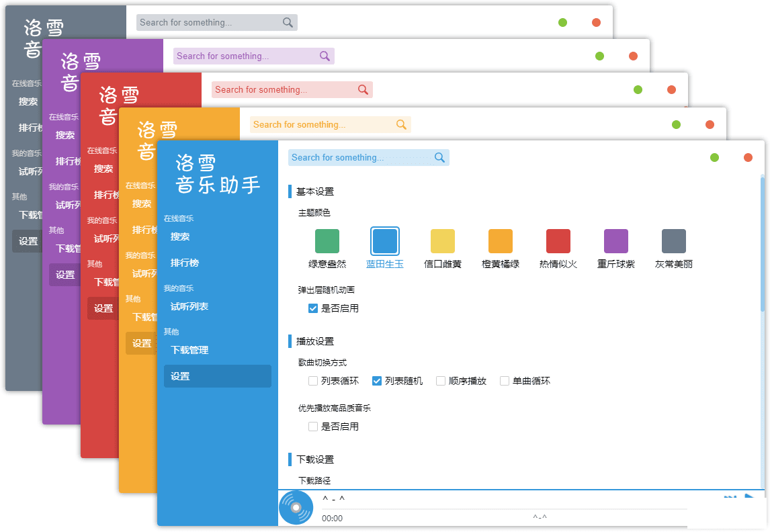Click the blue disc album icon
The width and height of the screenshot is (770, 532).
(x=296, y=508)
